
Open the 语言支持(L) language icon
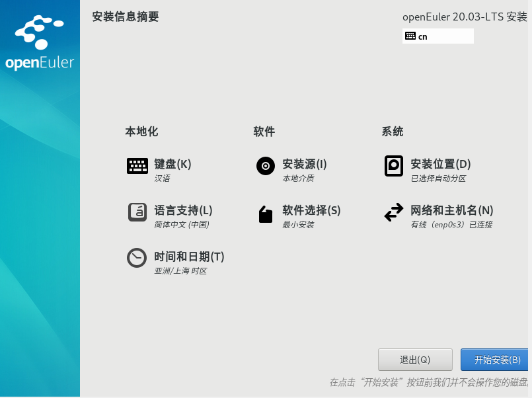click(137, 212)
